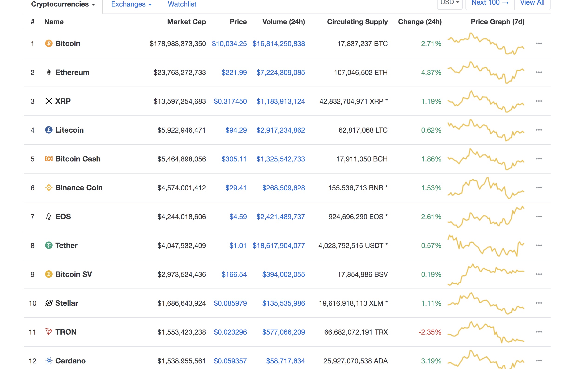This screenshot has width=588, height=369.
Task: Open Tether 7-day price graph
Action: [x=486, y=245]
